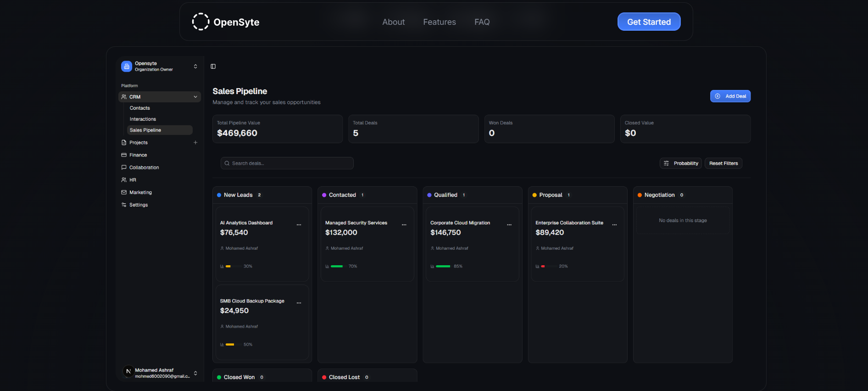Click the OpenSyte brand name link
This screenshot has height=391, width=868.
[x=236, y=22]
